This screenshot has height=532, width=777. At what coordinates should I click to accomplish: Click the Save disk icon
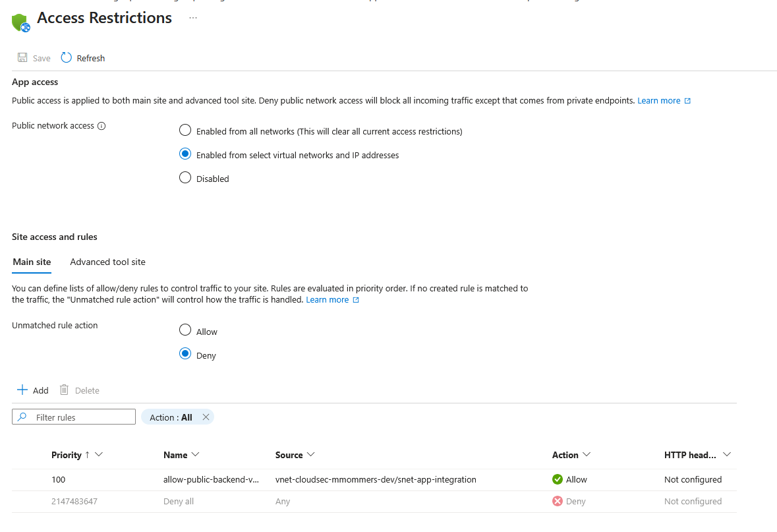(22, 57)
